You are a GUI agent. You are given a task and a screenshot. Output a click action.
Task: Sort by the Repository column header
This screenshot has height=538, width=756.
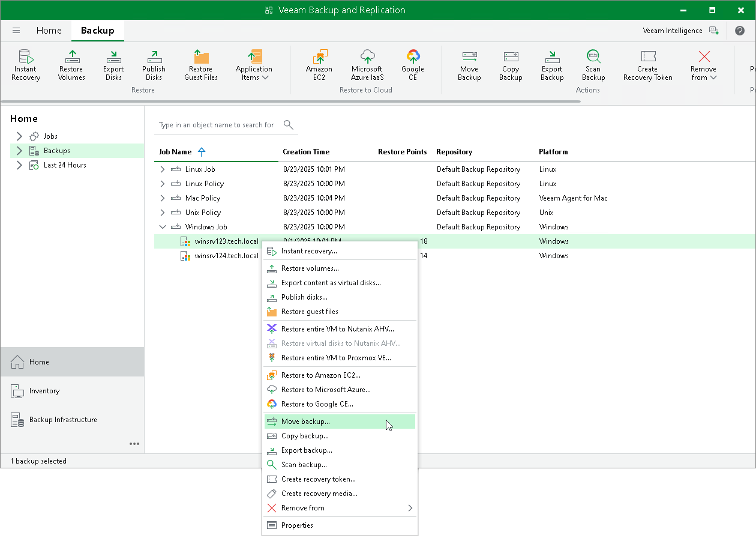point(454,152)
